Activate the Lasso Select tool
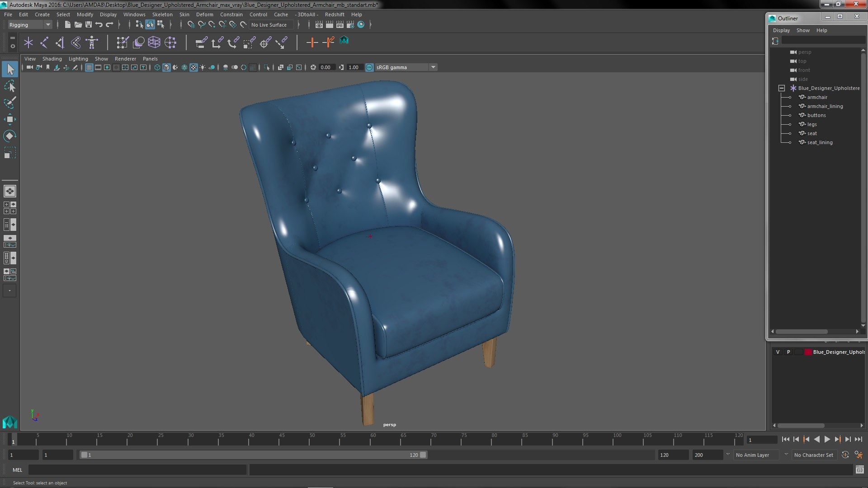Viewport: 868px width, 488px height. click(x=10, y=86)
